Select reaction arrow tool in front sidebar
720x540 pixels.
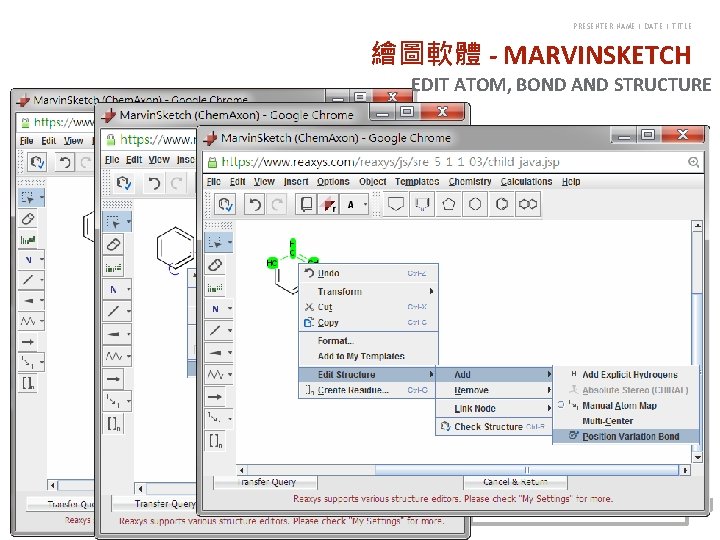pyautogui.click(x=215, y=397)
